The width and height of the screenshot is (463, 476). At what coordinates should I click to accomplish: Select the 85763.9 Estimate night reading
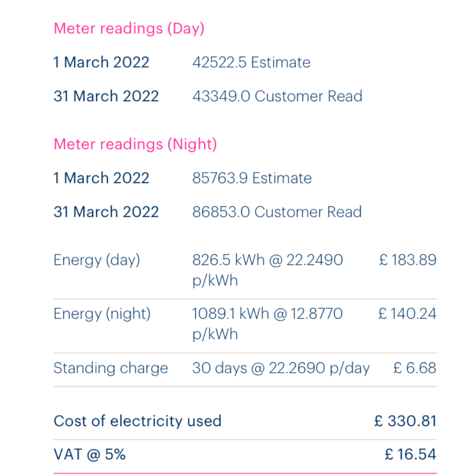pyautogui.click(x=252, y=178)
